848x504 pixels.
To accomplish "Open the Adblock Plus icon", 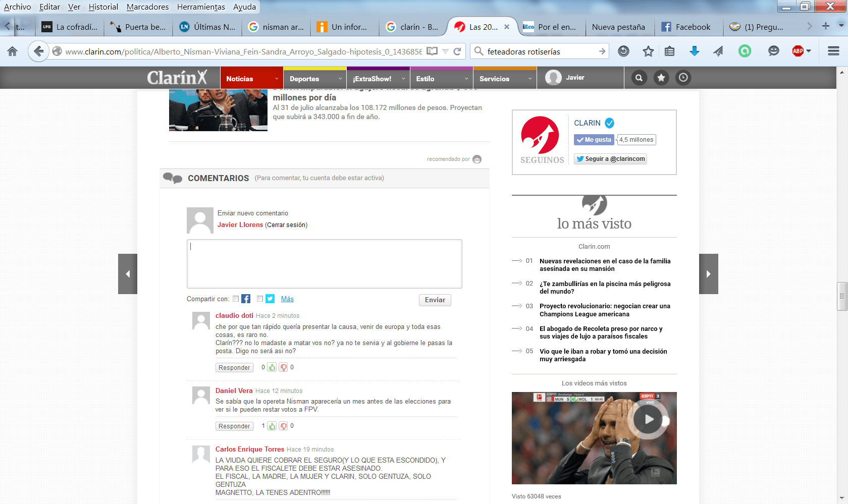I will point(798,51).
